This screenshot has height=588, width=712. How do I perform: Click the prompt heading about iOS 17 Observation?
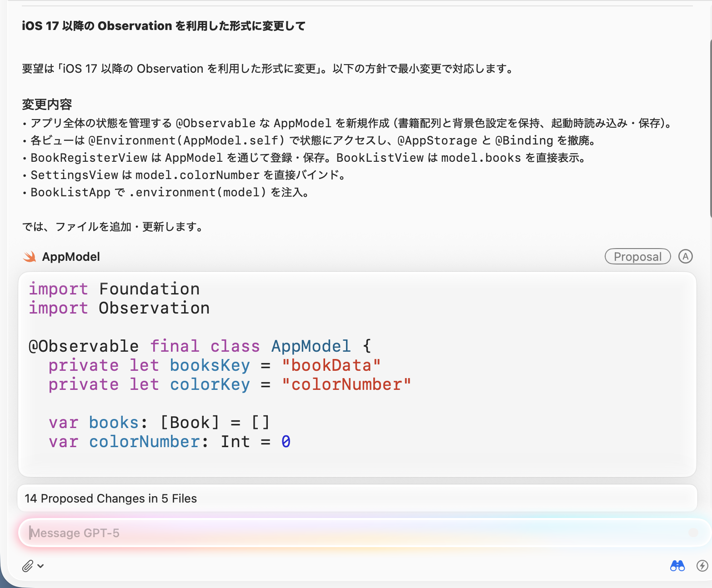164,26
